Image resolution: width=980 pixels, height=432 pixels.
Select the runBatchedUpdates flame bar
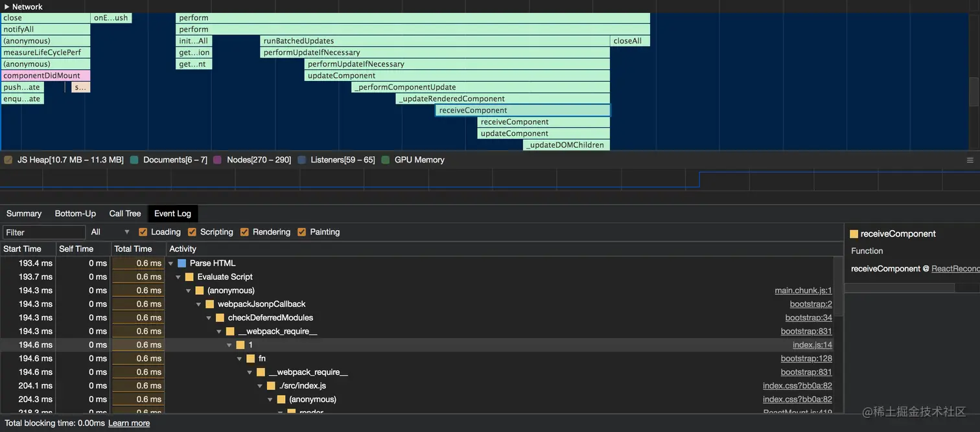(x=435, y=41)
